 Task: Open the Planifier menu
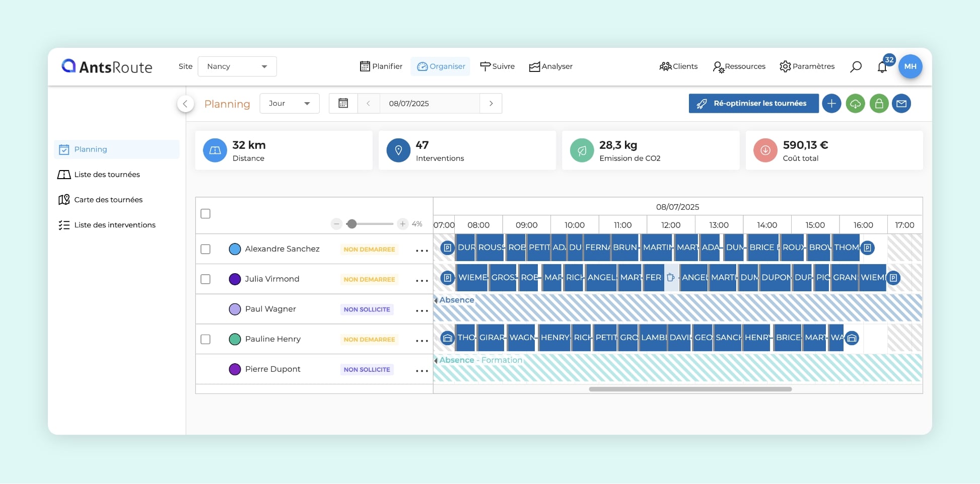pos(381,66)
